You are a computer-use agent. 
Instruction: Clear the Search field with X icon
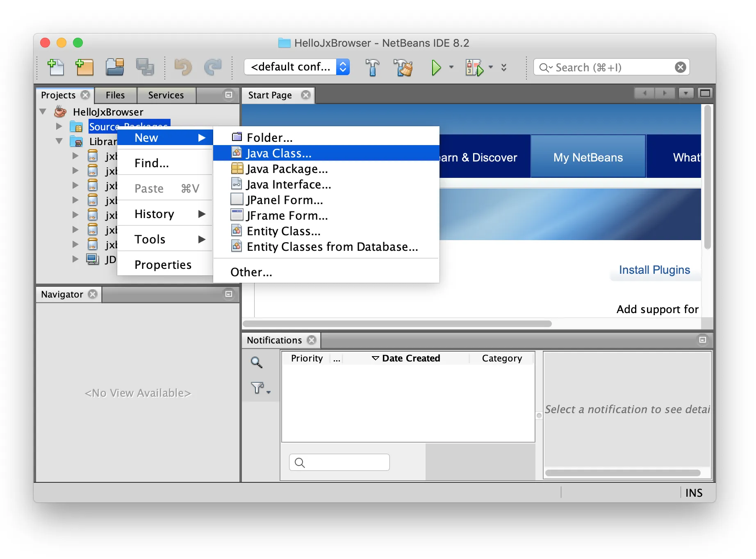pos(680,67)
